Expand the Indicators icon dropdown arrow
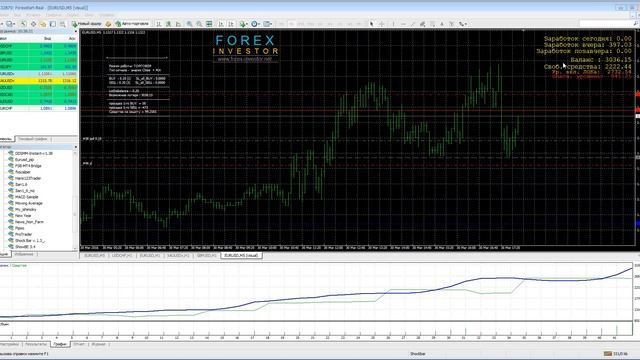This screenshot has width=640, height=360. pos(247,24)
